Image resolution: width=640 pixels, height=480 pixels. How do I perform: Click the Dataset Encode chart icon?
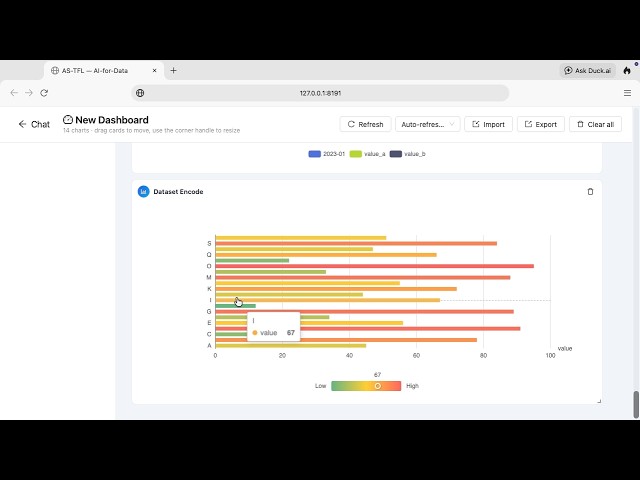(143, 191)
